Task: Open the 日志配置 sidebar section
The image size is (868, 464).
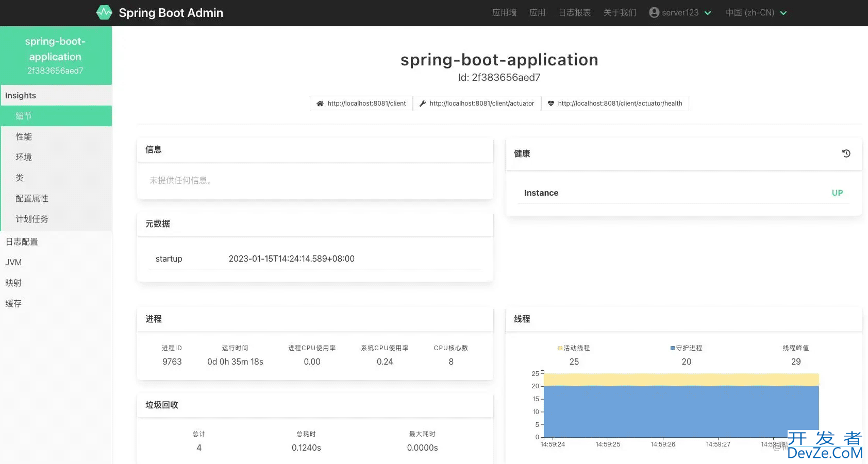Action: click(56, 242)
